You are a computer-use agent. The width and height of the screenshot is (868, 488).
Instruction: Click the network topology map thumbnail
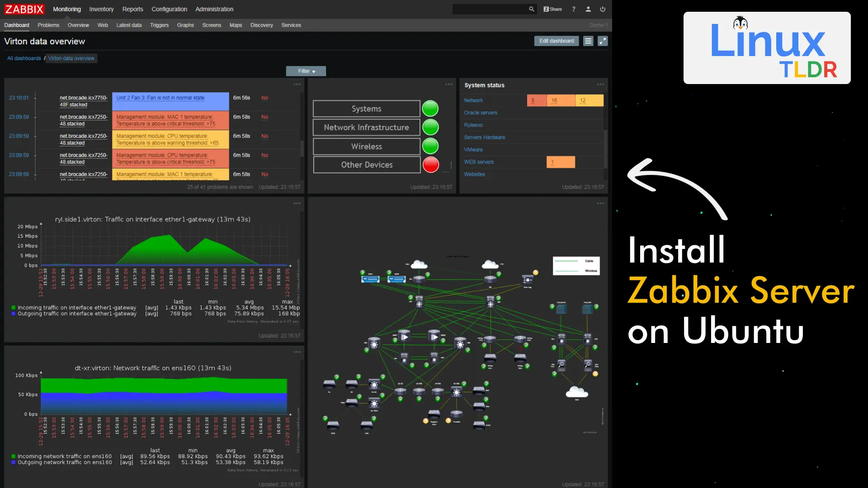click(459, 343)
